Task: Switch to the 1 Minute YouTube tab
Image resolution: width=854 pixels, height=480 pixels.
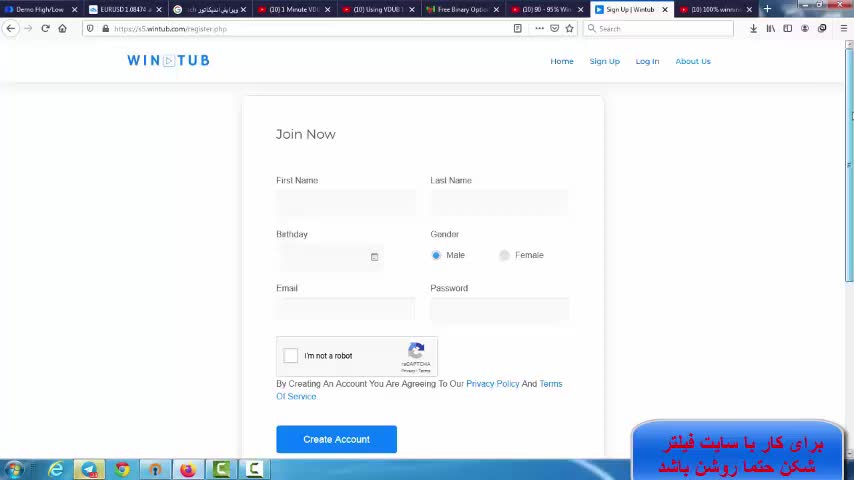Action: click(293, 9)
